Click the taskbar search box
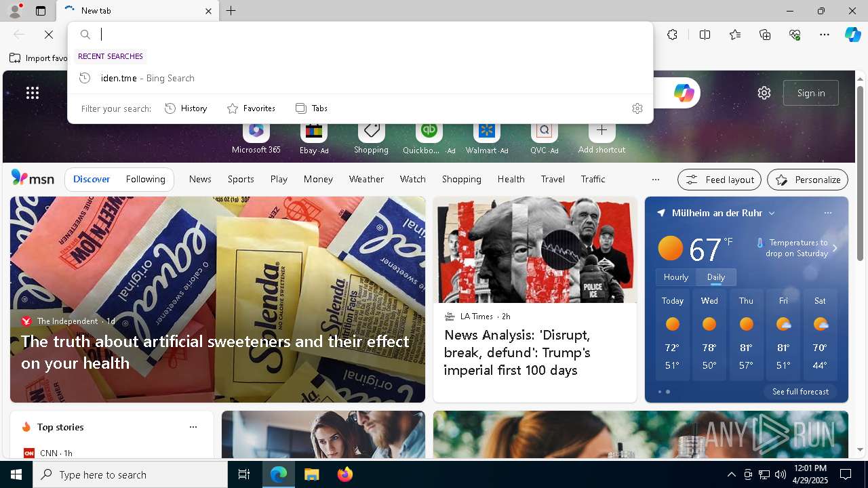This screenshot has height=488, width=868. (130, 474)
